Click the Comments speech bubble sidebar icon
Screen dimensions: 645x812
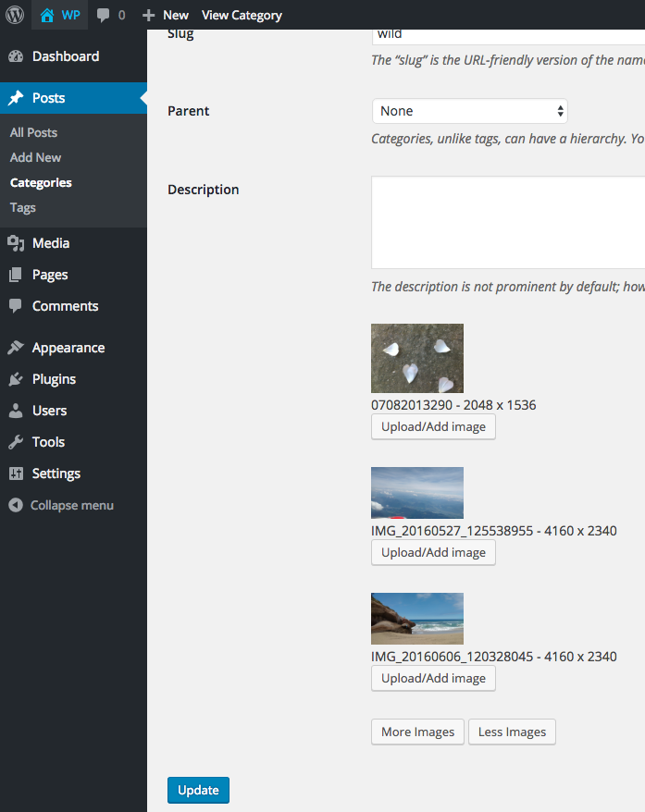16,306
